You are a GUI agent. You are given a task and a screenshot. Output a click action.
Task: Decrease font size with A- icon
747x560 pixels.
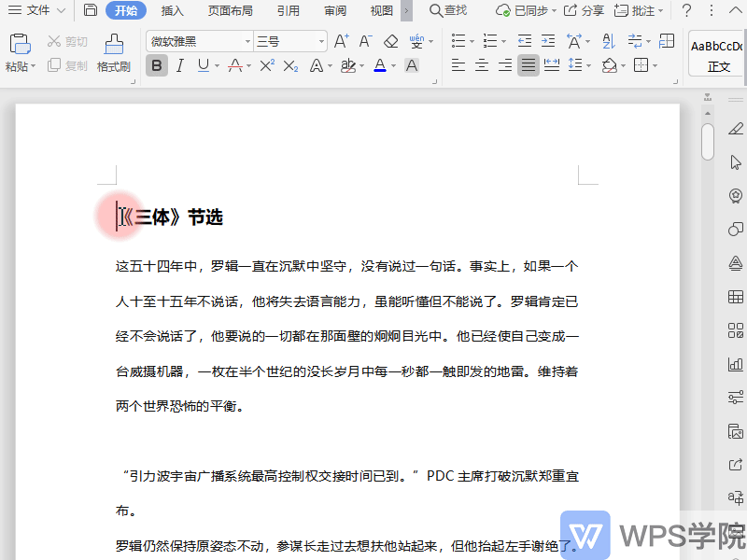pyautogui.click(x=365, y=41)
